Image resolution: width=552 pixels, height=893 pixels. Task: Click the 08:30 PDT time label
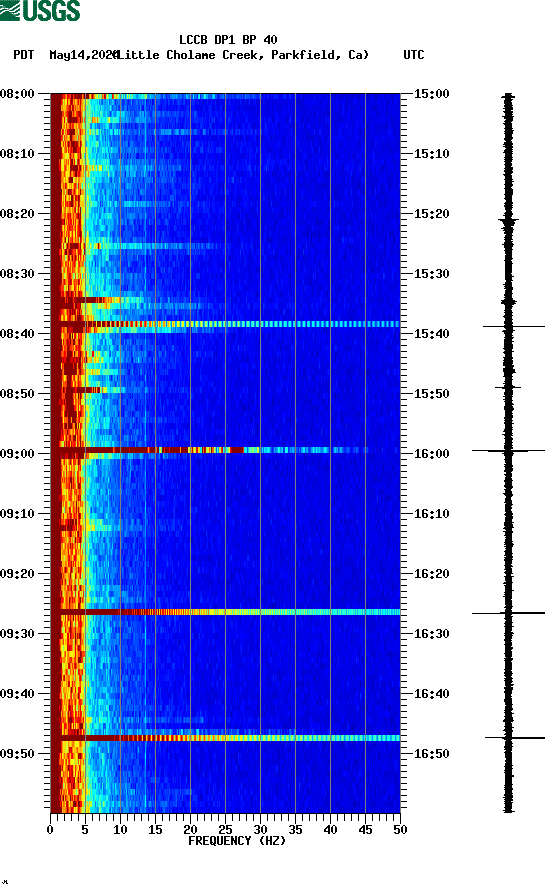[18, 273]
